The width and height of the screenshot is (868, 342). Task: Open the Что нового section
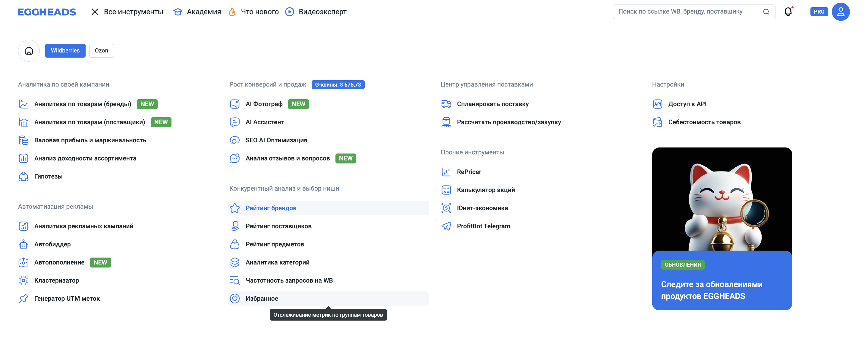coord(253,12)
